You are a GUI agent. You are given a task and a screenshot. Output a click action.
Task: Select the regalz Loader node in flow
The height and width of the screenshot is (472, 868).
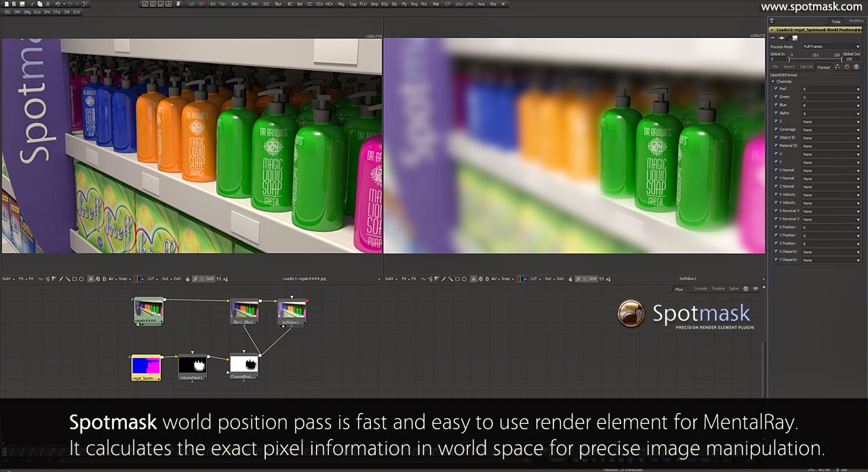[149, 311]
